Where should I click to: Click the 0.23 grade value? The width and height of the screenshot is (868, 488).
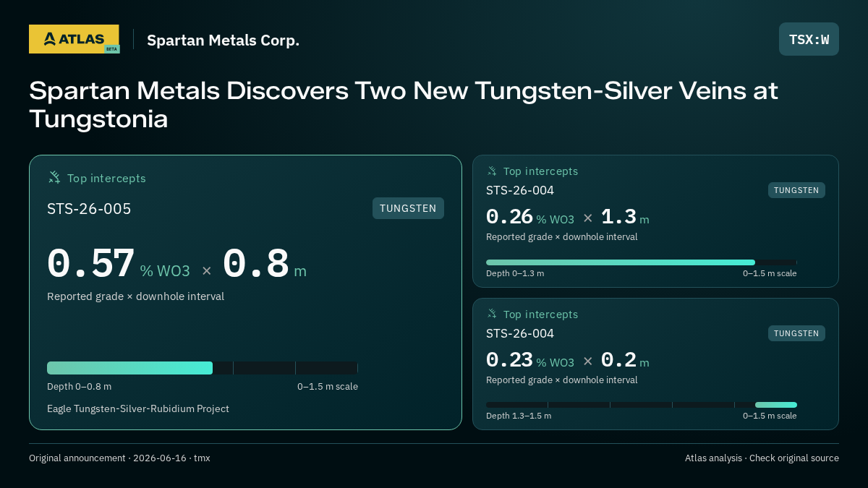click(509, 360)
